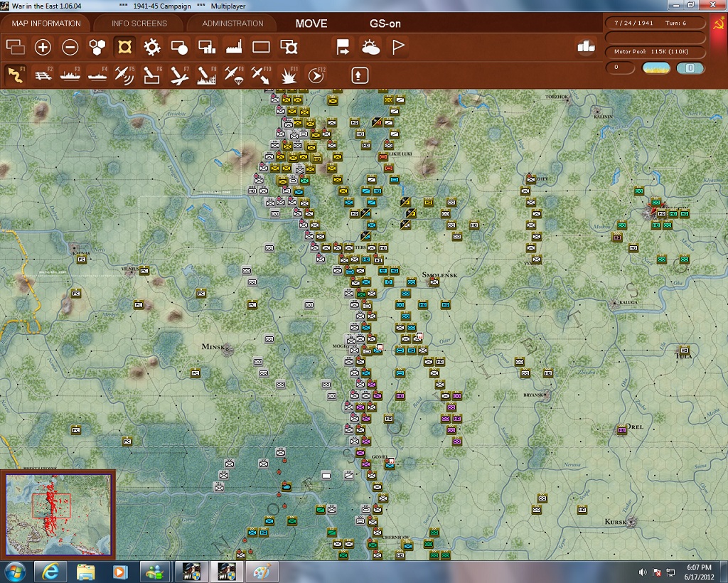Image resolution: width=728 pixels, height=583 pixels.
Task: Select the F6 bomb unit mode icon
Action: [152, 75]
